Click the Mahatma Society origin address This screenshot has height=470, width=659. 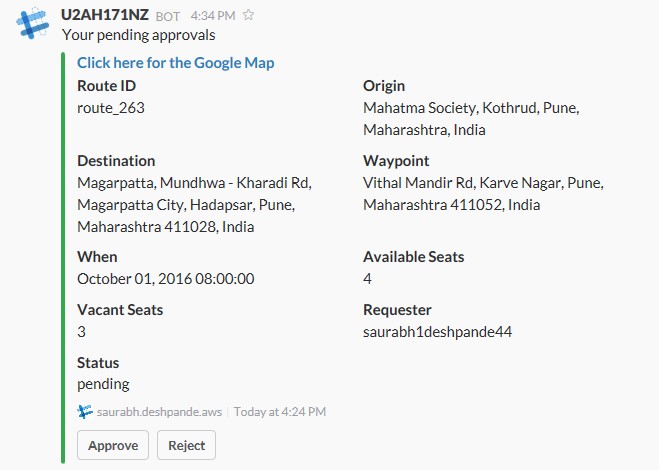coord(471,119)
